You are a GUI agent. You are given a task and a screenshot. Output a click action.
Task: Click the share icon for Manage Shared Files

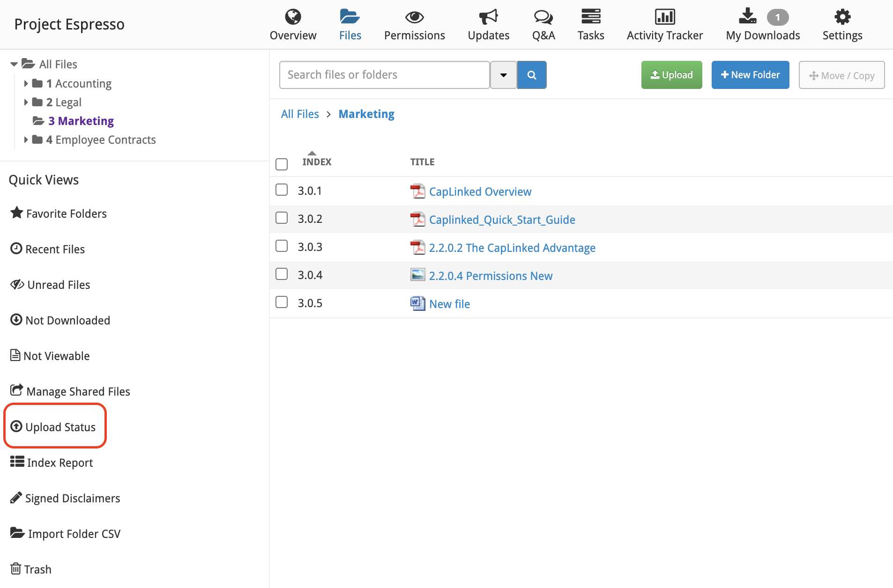click(17, 390)
